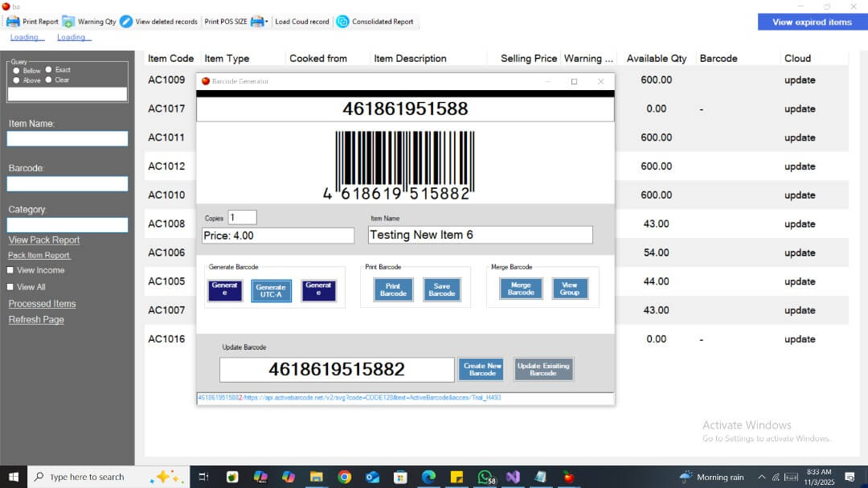Screen dimensions: 868x488
Task: Tick the View All checkbox
Action: pyautogui.click(x=10, y=287)
